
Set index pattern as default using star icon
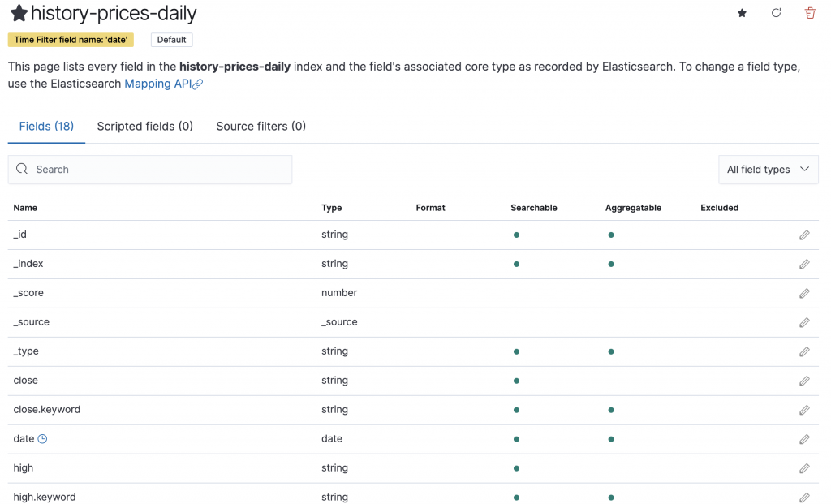[742, 13]
